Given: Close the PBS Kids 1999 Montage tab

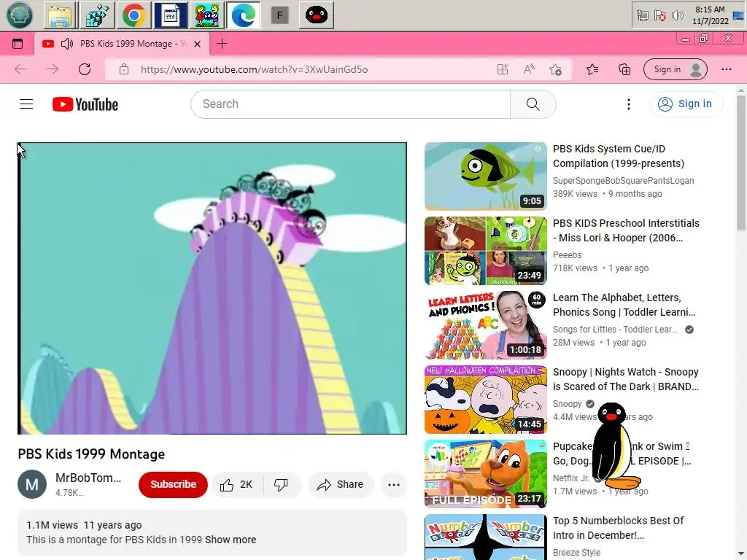Looking at the screenshot, I should coord(197,44).
